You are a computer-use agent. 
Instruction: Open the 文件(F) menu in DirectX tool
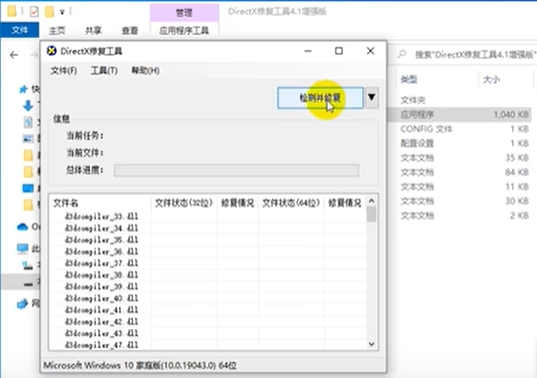coord(64,71)
